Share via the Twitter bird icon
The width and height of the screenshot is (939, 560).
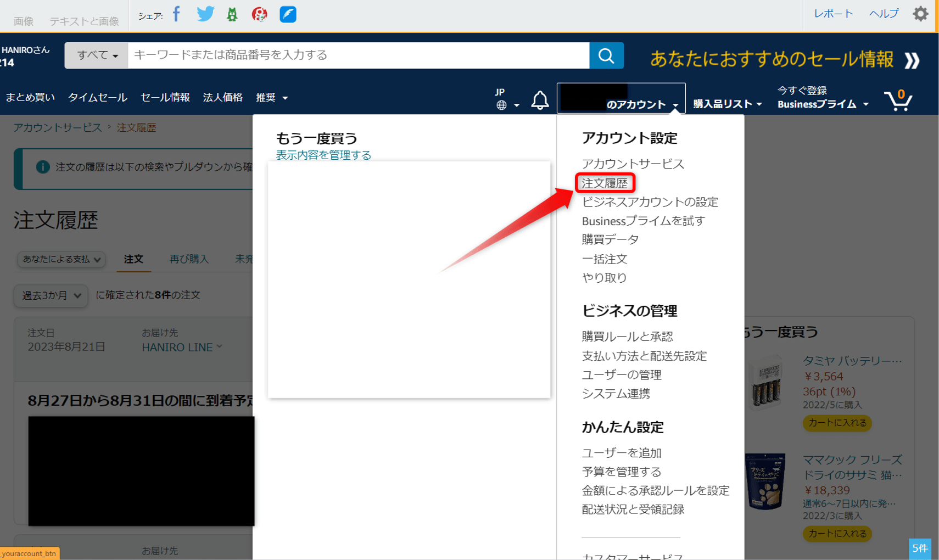[x=205, y=14]
